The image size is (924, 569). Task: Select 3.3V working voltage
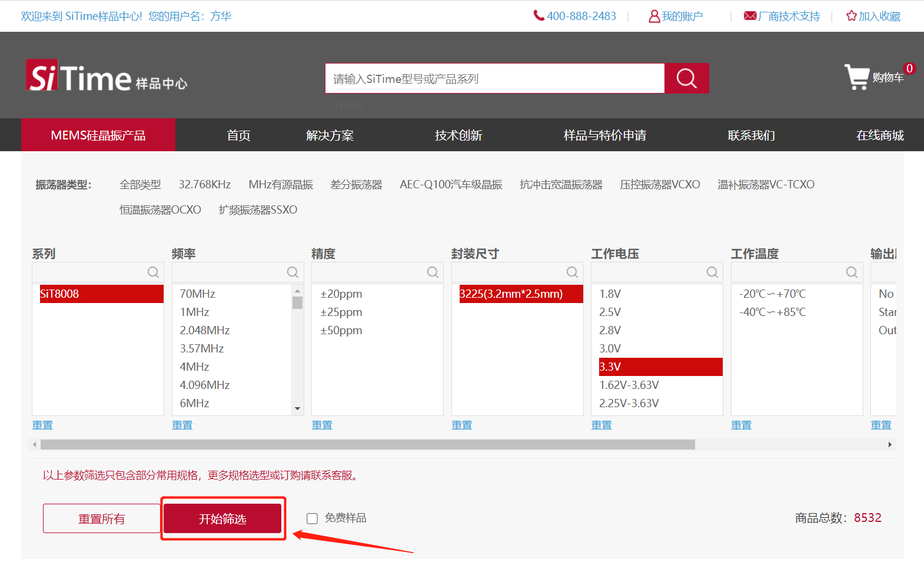[660, 367]
